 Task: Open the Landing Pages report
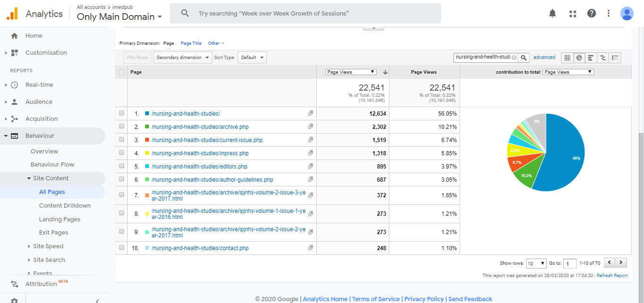[x=59, y=219]
